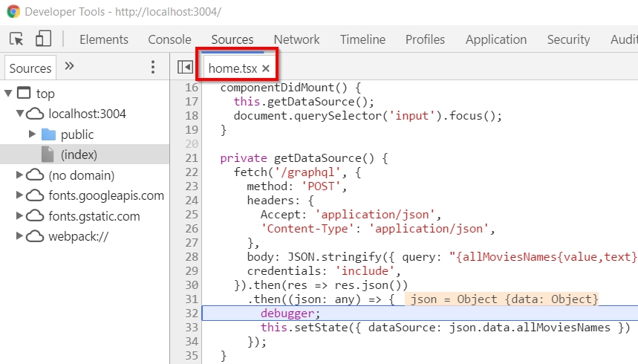This screenshot has height=364, width=638.
Task: Collapse the localhost:3004 domain node
Action: pyautogui.click(x=21, y=114)
